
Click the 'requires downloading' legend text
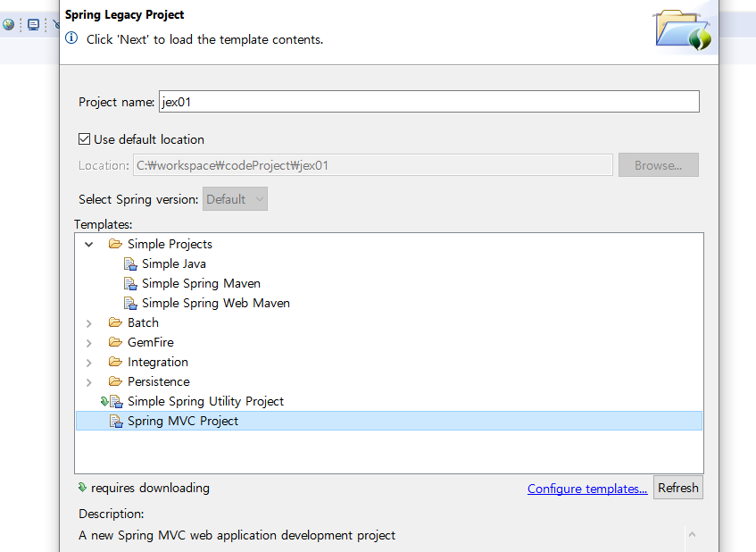[150, 488]
